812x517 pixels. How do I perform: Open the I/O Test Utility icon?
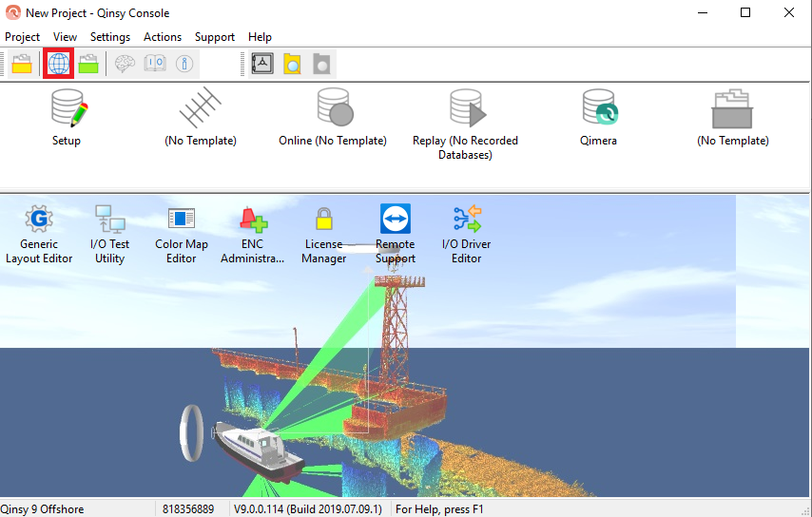[x=109, y=219]
